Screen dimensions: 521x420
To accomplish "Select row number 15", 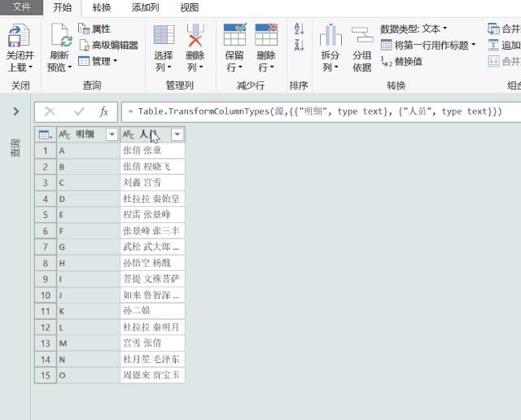I will coord(46,375).
